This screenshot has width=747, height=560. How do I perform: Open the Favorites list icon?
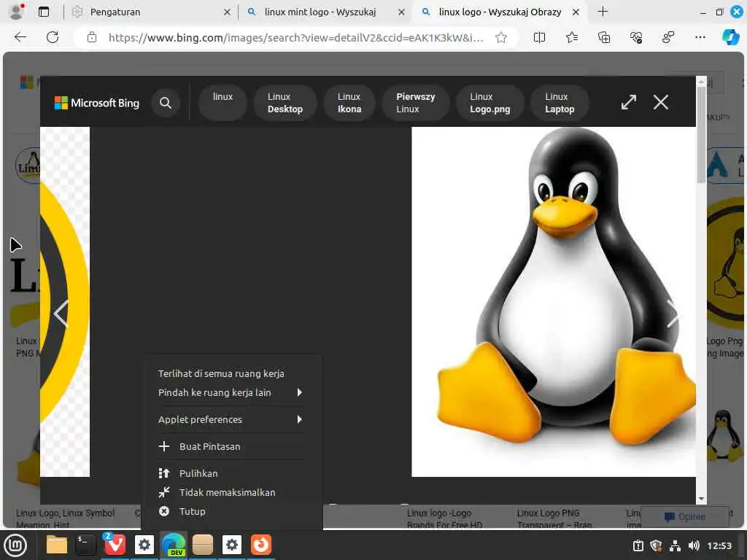click(x=572, y=37)
